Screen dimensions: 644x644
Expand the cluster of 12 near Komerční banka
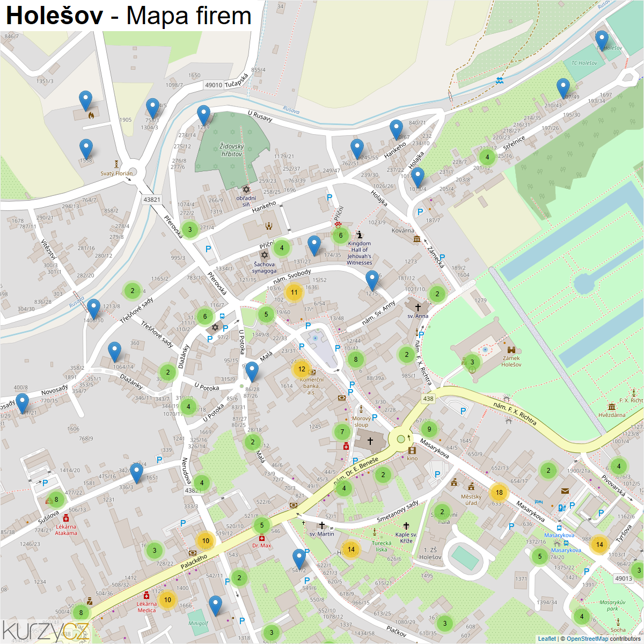(302, 369)
